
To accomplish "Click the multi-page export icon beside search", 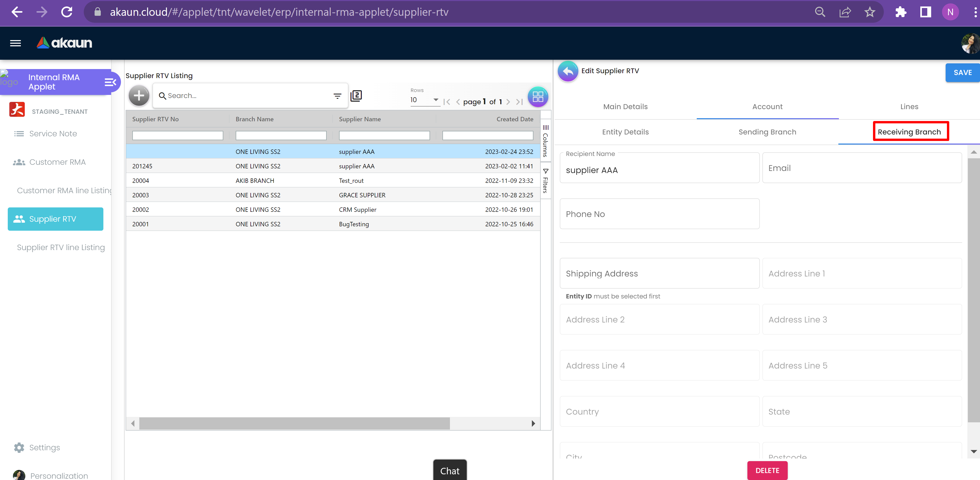I will [356, 95].
